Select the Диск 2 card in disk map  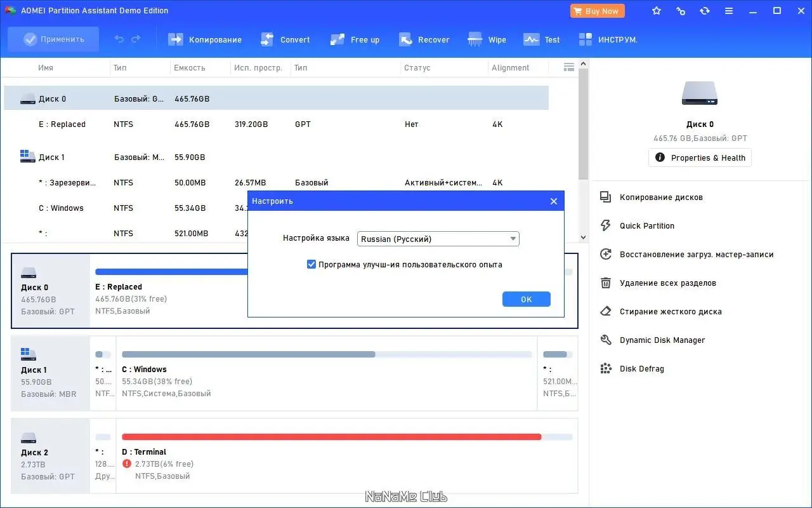(x=51, y=456)
